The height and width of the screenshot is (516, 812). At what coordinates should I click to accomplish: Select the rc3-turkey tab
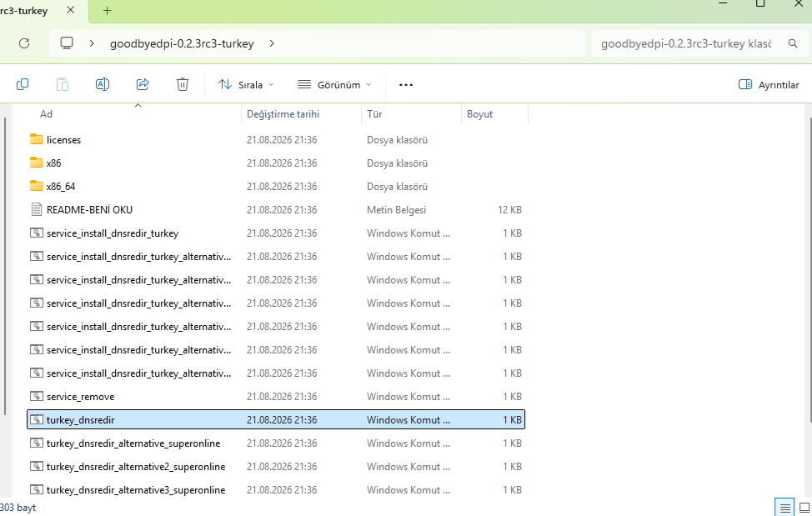click(x=24, y=10)
